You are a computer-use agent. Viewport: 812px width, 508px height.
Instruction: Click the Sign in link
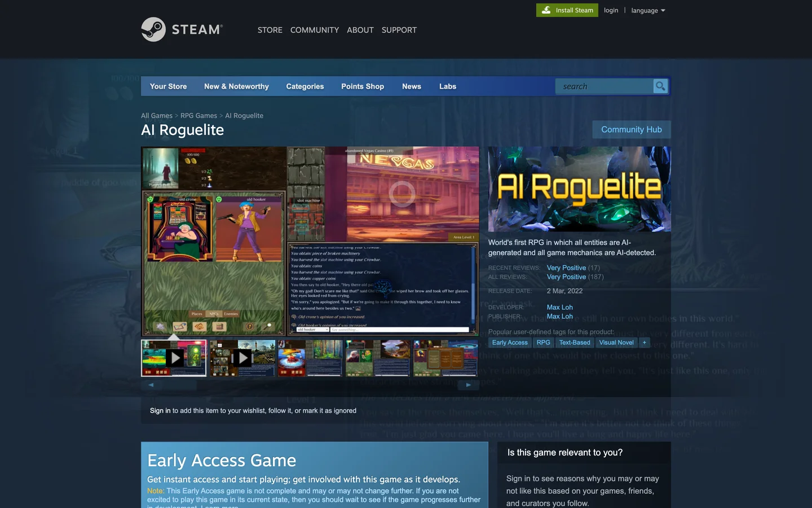[x=160, y=410]
